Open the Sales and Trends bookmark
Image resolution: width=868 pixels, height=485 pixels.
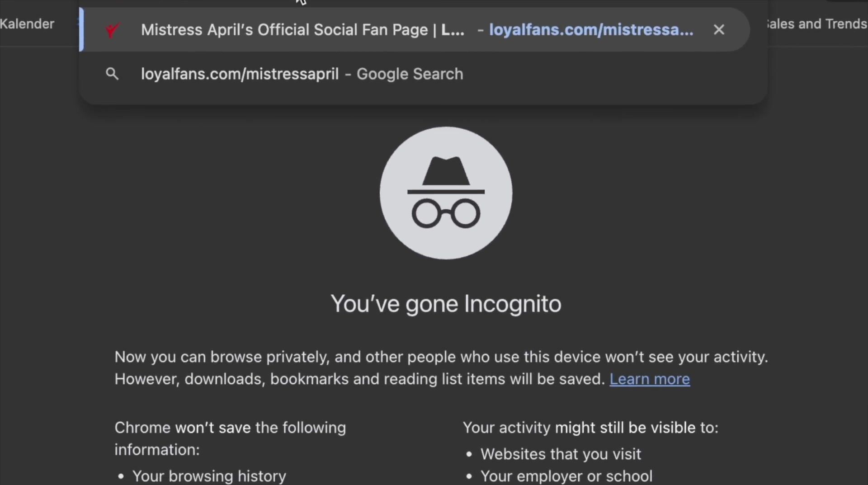(x=816, y=24)
